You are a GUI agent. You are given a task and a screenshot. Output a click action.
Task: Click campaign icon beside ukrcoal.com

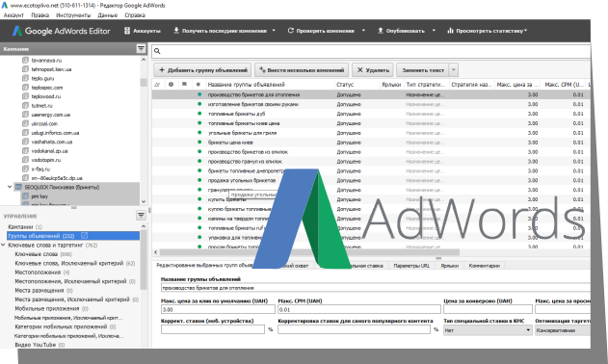coord(25,123)
